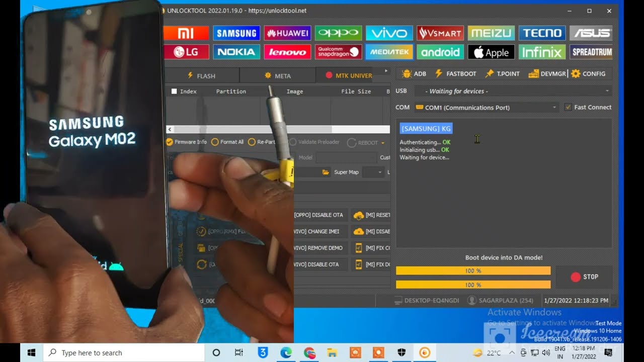Screen dimensions: 644x362
Task: Select the OPPO brand tile
Action: [339, 33]
